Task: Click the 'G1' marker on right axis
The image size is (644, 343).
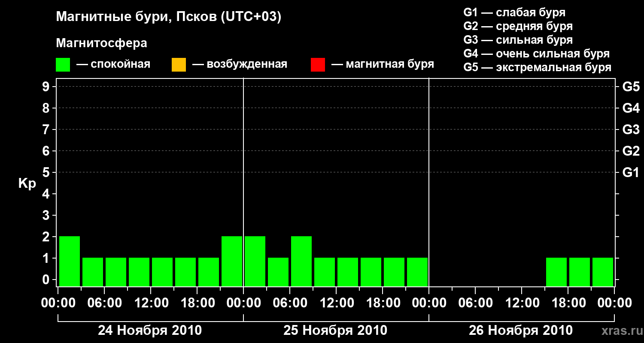Action: 631,172
